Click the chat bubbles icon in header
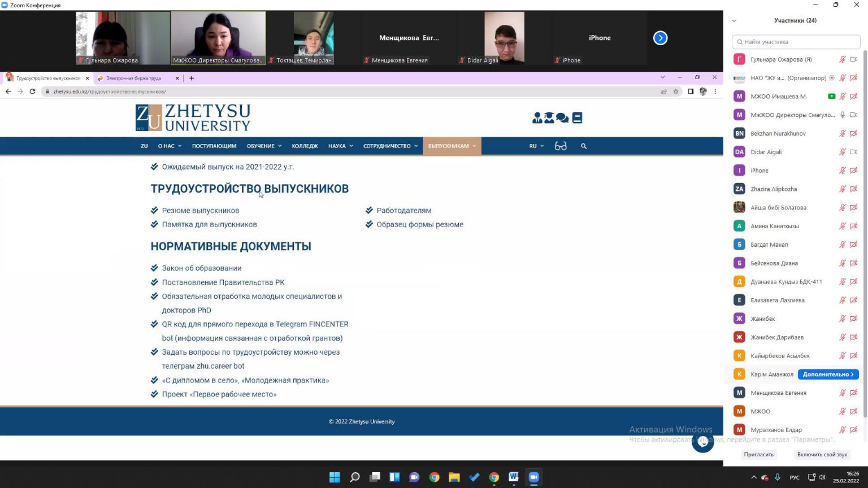 click(562, 117)
